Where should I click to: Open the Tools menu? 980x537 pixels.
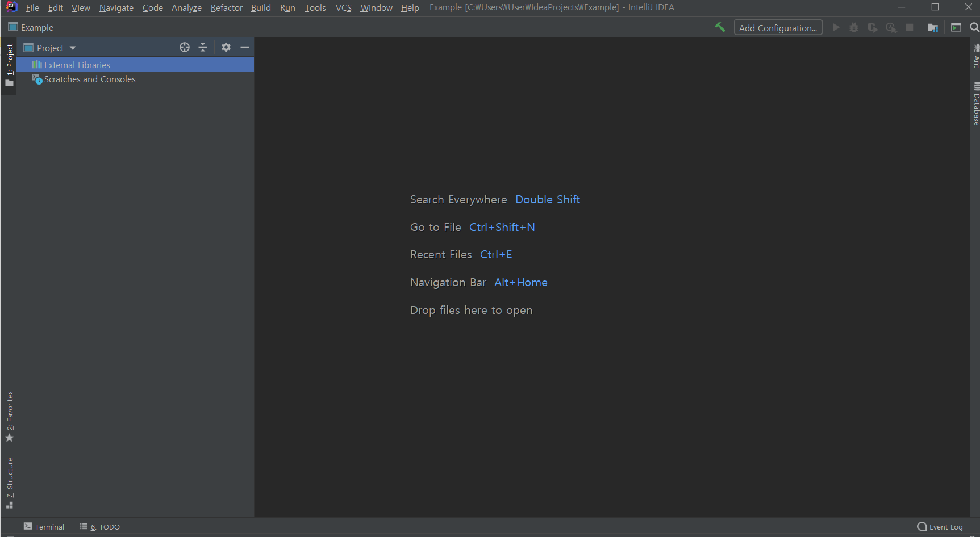315,7
